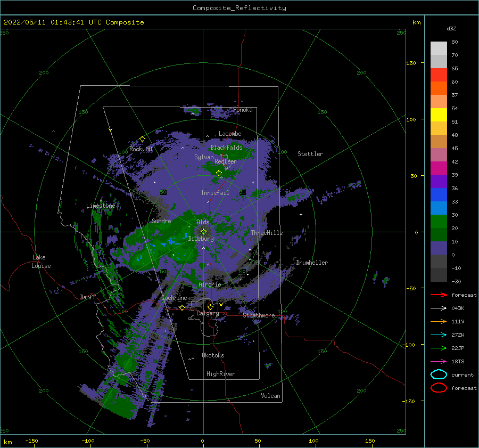
Task: Click the orange 111V arrow icon
Action: (439, 321)
